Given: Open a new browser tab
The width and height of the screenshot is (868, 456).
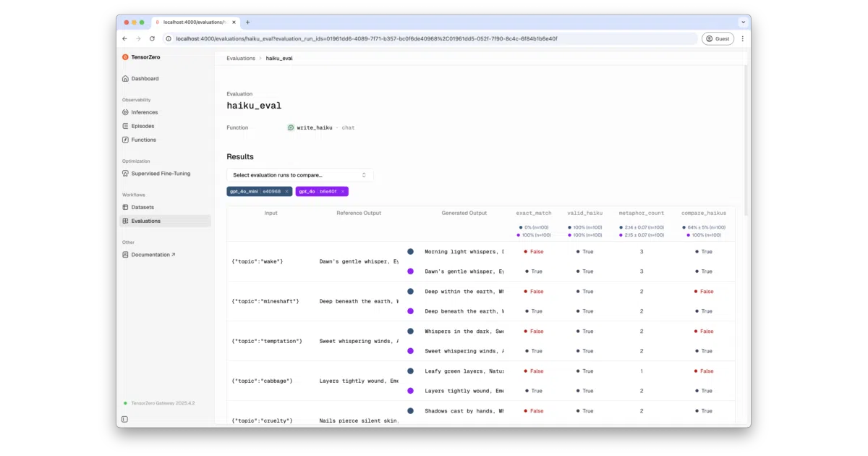Looking at the screenshot, I should click(248, 22).
